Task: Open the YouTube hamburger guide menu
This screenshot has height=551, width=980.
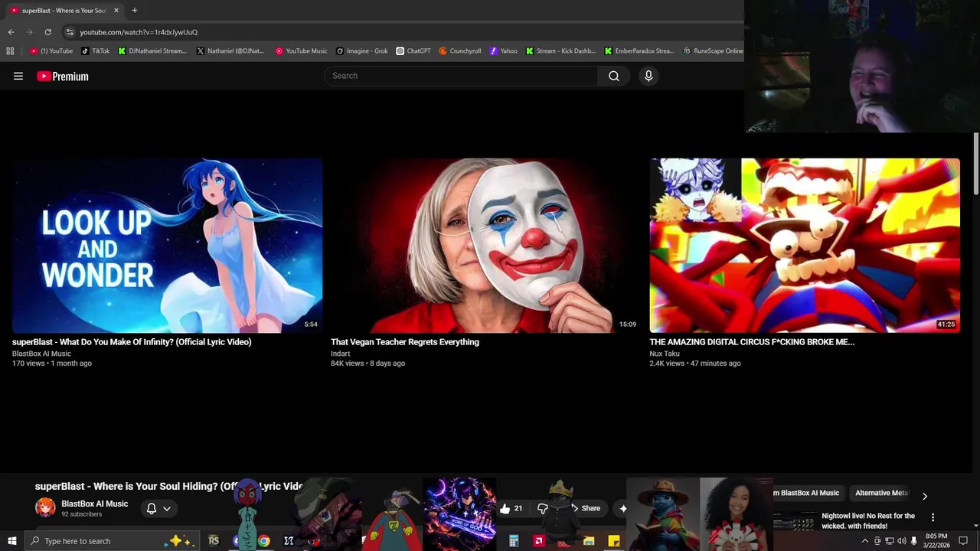Action: (18, 76)
